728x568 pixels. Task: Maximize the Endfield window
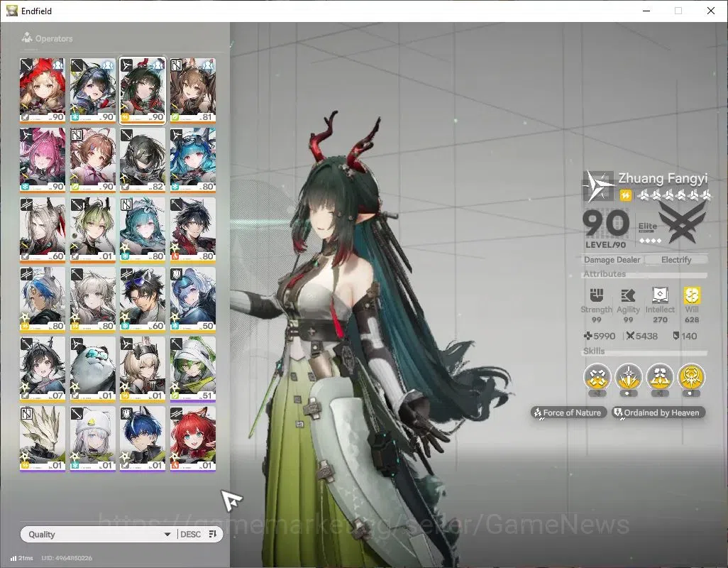(x=678, y=11)
